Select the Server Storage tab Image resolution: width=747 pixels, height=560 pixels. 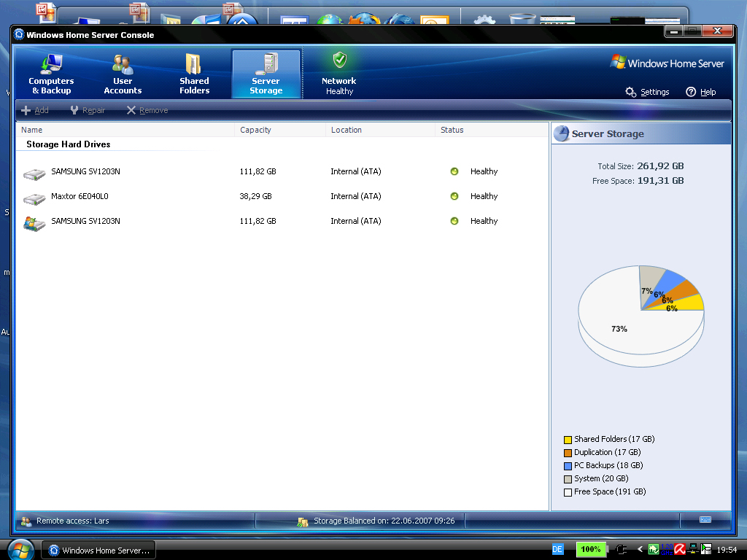click(x=266, y=74)
